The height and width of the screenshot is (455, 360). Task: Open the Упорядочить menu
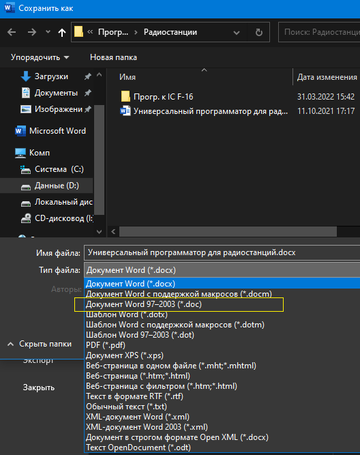[x=40, y=57]
